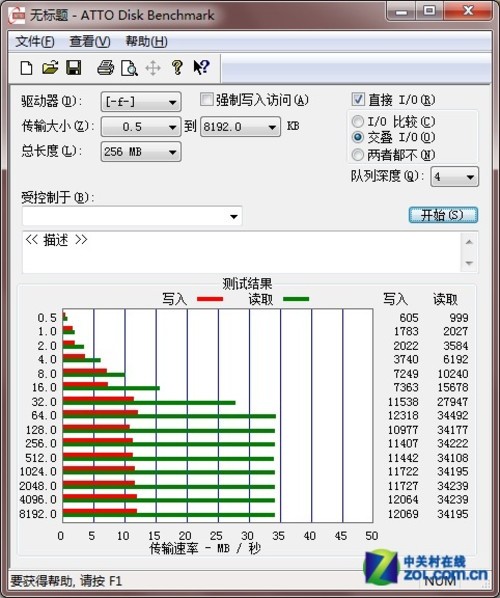500x598 pixels.
Task: Save benchmark results with floppy icon
Action: 74,68
